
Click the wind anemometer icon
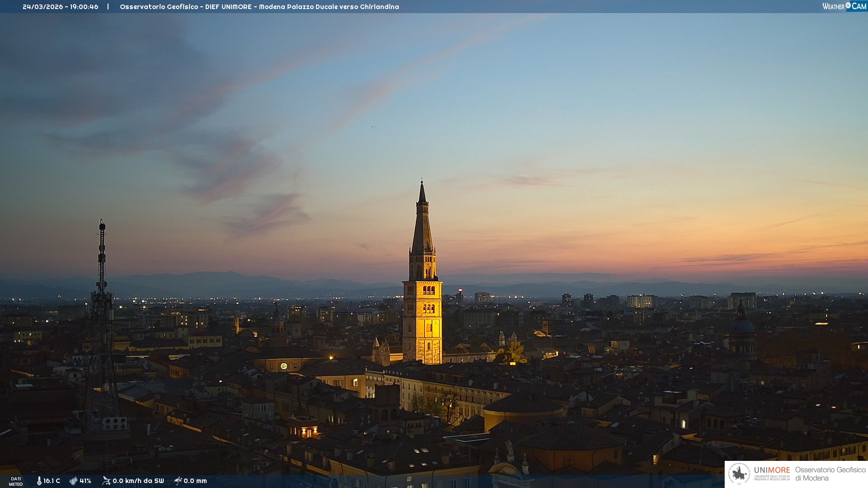pos(106,481)
